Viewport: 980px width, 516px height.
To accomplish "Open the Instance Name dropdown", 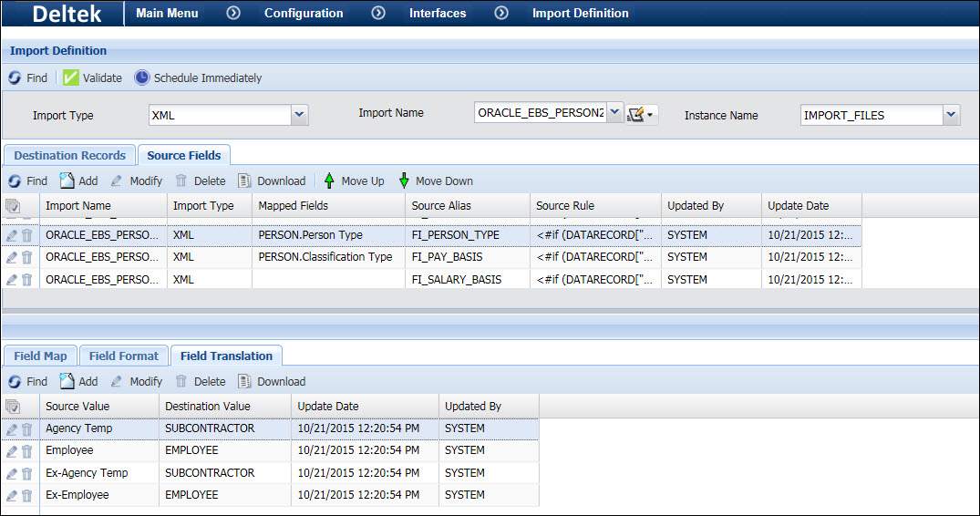I will pyautogui.click(x=952, y=115).
